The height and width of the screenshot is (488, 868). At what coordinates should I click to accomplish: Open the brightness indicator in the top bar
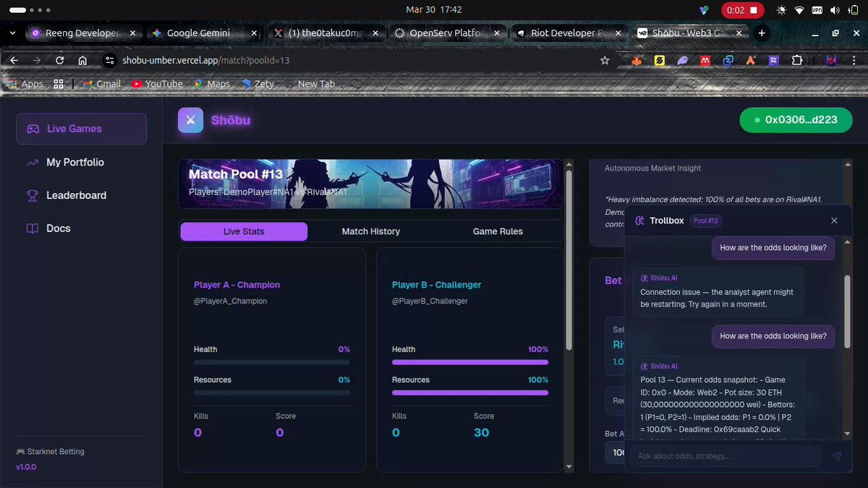coord(780,10)
